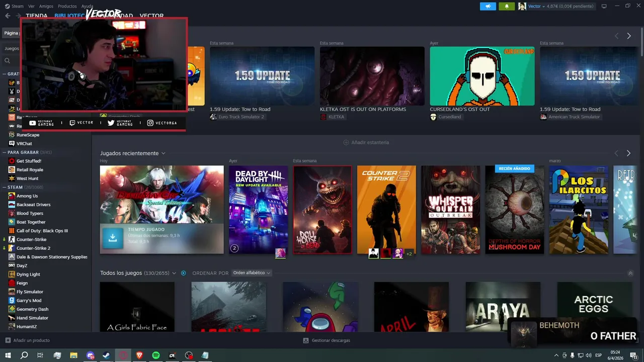This screenshot has height=362, width=644.
Task: Click the Windows clock showing 05:24
Action: (x=615, y=355)
